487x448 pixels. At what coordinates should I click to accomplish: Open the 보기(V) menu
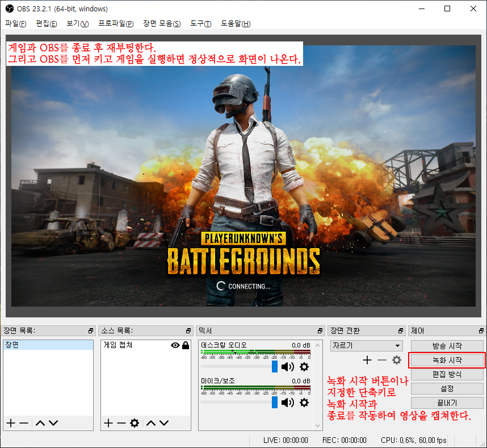pos(78,24)
